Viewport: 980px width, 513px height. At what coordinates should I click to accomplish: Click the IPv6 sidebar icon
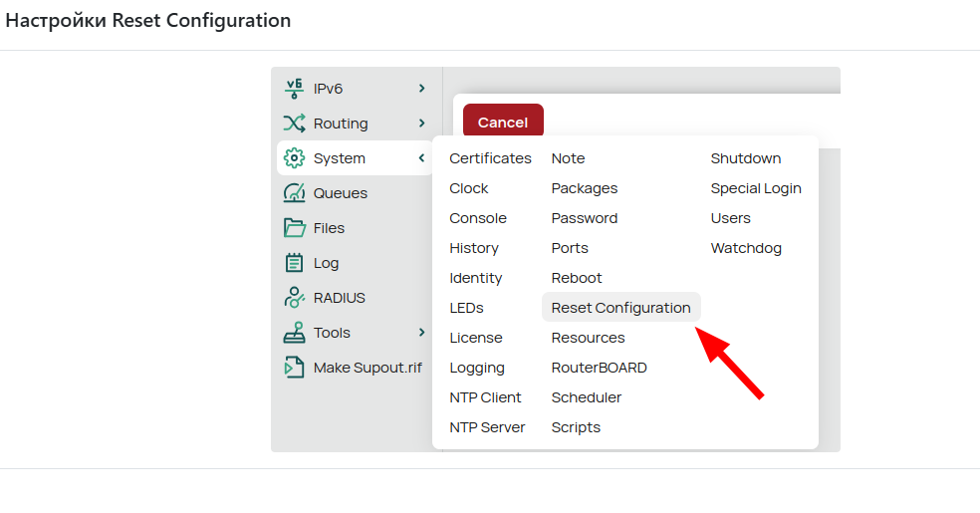294,89
